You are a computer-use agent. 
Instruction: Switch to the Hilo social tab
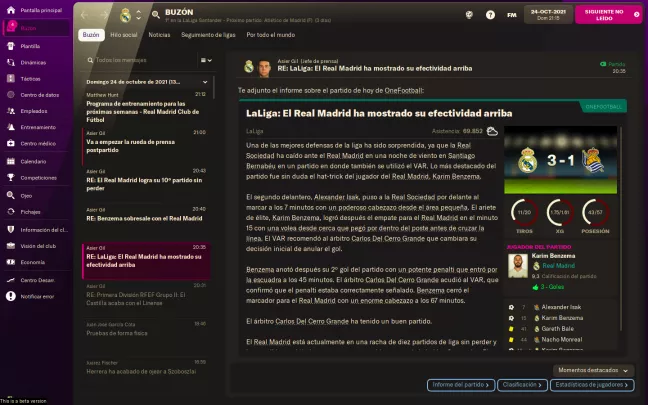point(124,35)
